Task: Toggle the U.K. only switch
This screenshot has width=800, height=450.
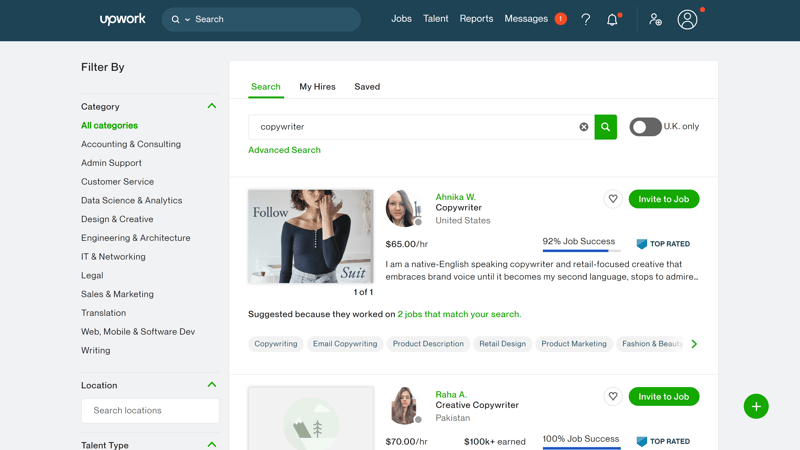Action: 645,127
